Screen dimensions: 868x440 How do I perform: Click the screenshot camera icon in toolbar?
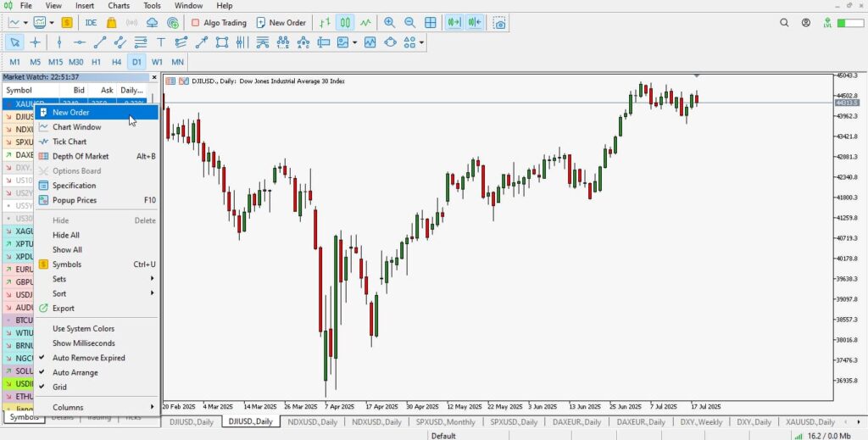(501, 23)
